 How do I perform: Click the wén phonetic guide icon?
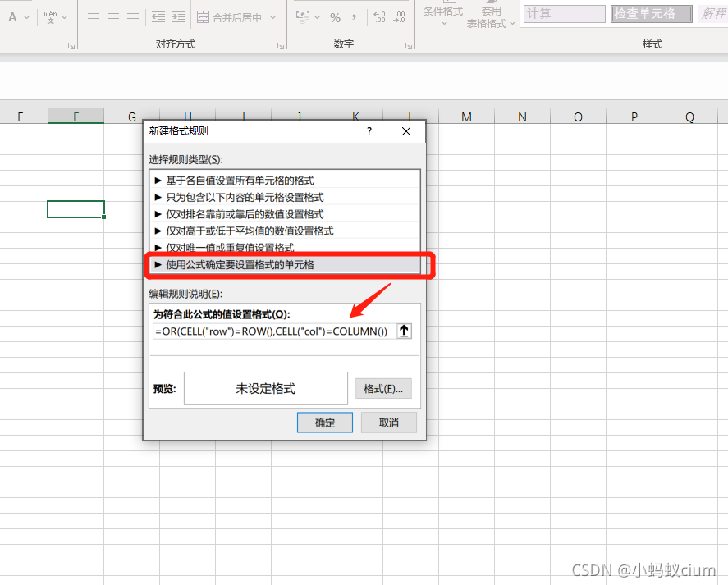tap(50, 17)
